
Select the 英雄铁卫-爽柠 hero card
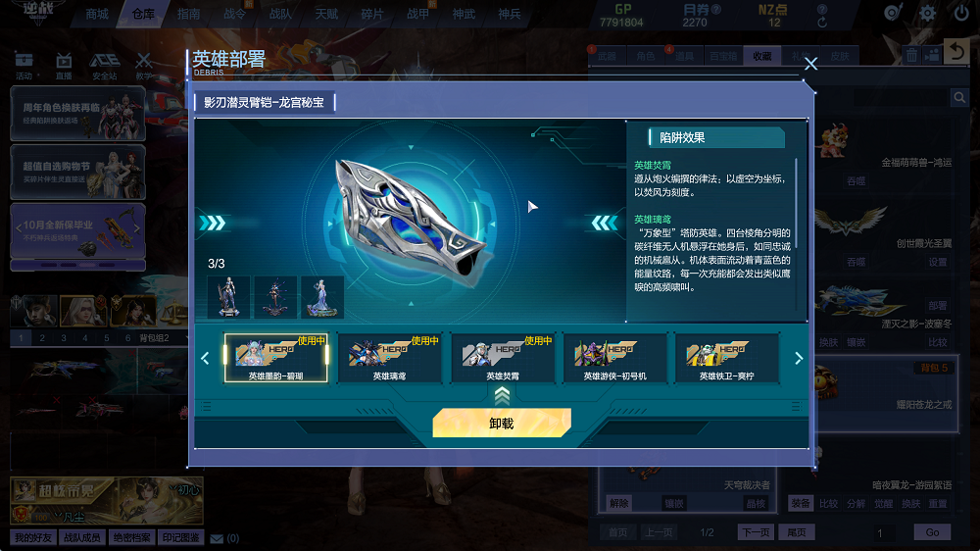click(727, 358)
